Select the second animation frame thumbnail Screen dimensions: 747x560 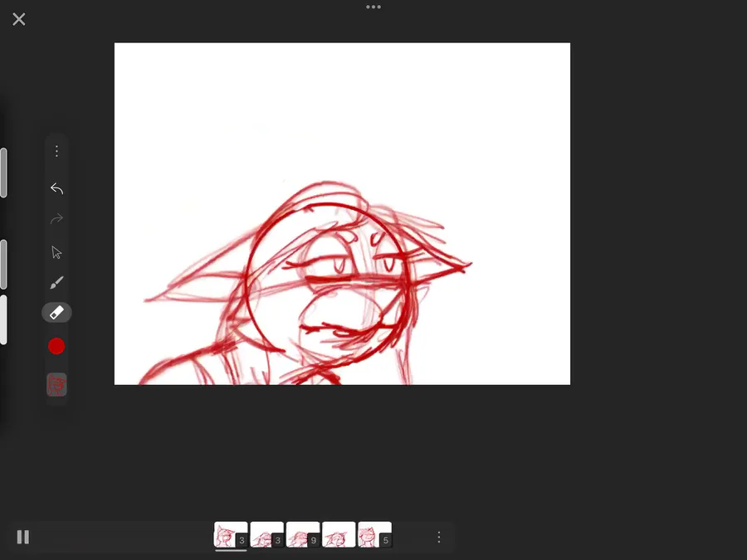[x=266, y=534]
